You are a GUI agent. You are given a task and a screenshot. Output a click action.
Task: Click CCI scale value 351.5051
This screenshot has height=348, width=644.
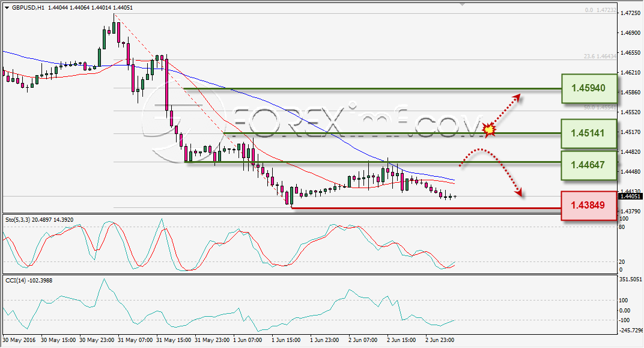coord(630,279)
